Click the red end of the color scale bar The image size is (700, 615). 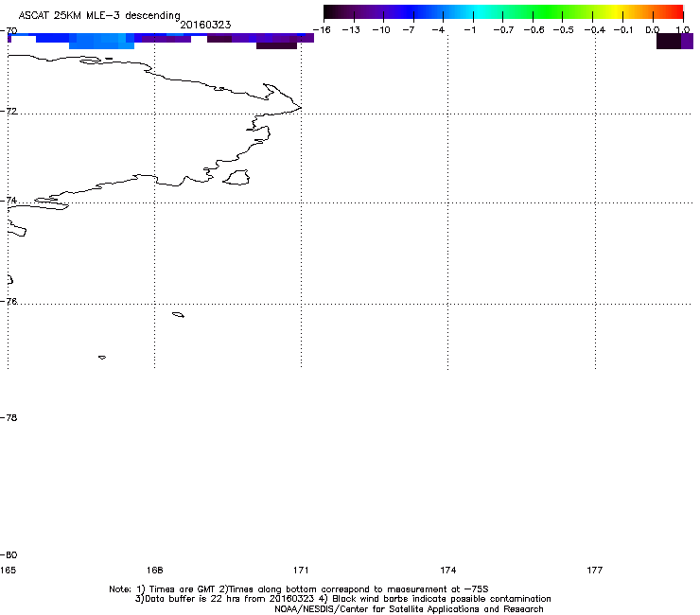point(676,11)
